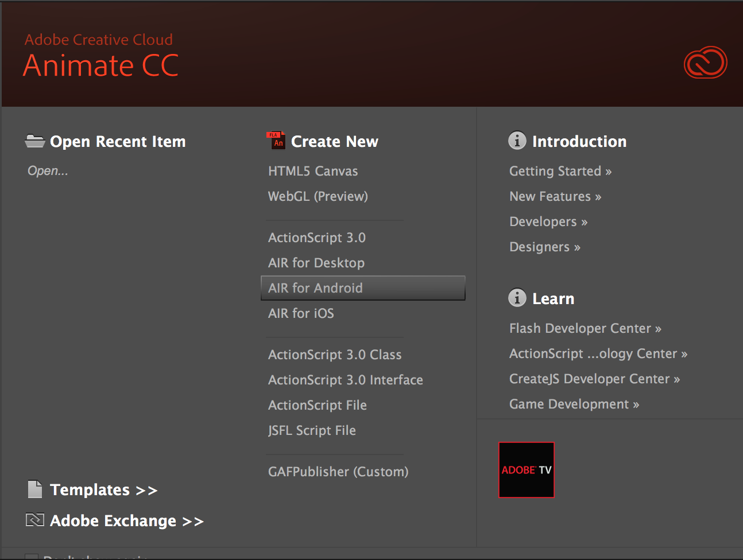Click the Create New heading

[x=335, y=141]
